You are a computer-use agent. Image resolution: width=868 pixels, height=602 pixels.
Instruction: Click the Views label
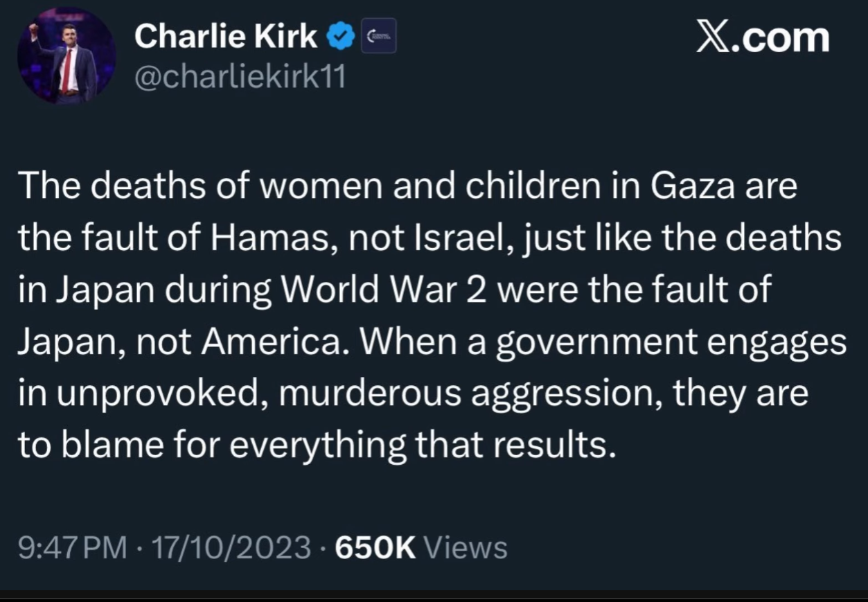(x=466, y=548)
